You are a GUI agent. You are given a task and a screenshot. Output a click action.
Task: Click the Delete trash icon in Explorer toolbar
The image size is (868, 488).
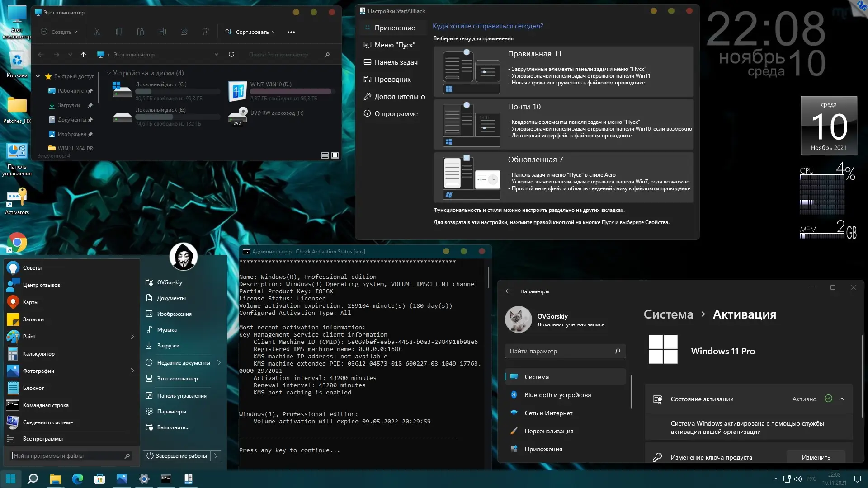tap(206, 32)
